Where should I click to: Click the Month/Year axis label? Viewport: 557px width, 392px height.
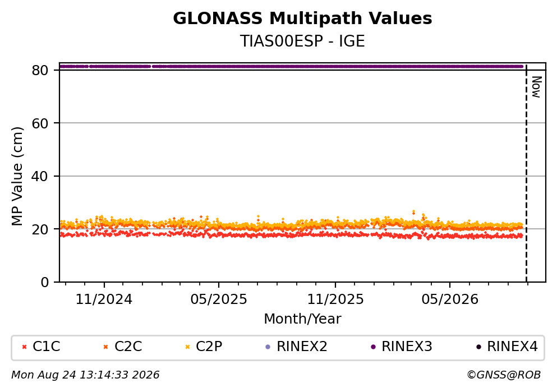click(x=302, y=319)
